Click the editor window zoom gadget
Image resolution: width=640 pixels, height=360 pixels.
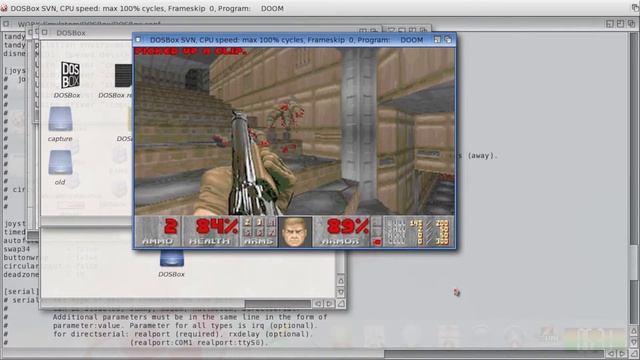[x=620, y=24]
